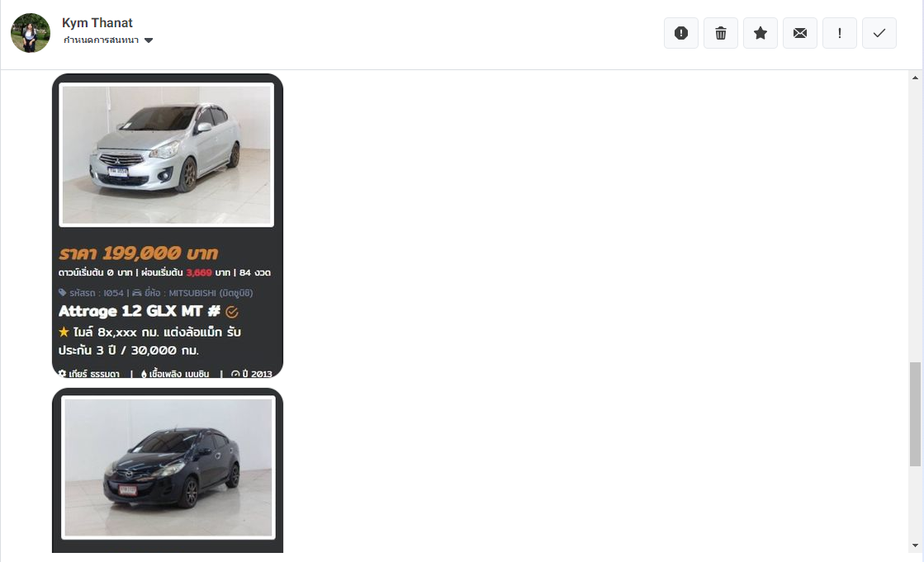Mark the conversation done with the checkmark

[879, 33]
